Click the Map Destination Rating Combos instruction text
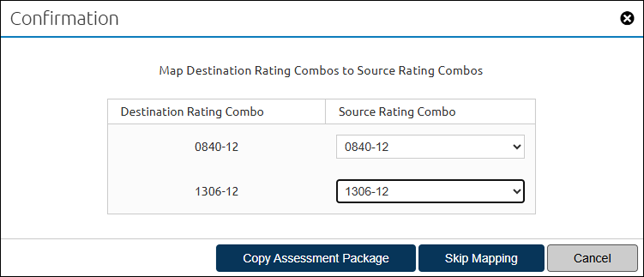This screenshot has width=644, height=277. tap(321, 70)
